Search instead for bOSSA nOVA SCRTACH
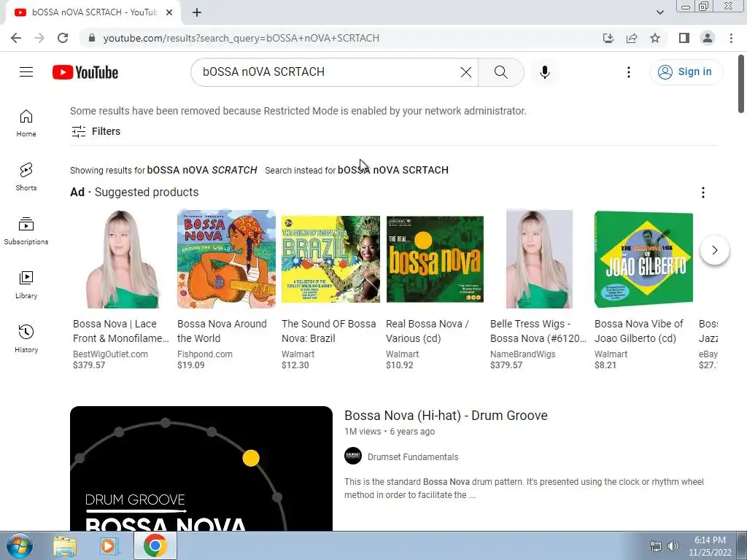 [393, 170]
